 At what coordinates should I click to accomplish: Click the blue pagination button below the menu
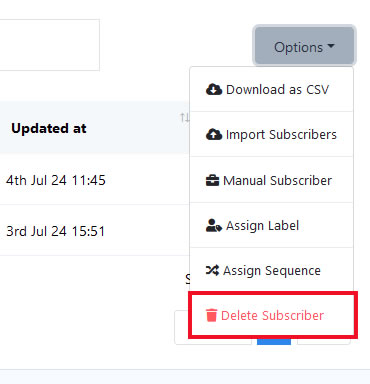pyautogui.click(x=274, y=341)
